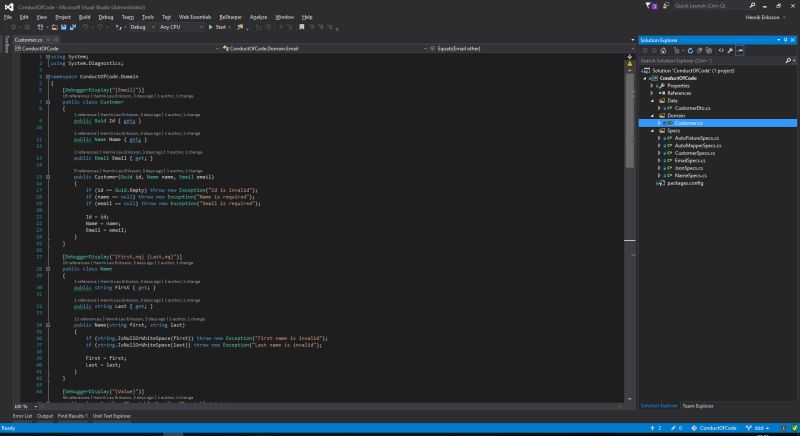The image size is (800, 436).
Task: Click the green check icon in status bar
Action: click(x=794, y=428)
